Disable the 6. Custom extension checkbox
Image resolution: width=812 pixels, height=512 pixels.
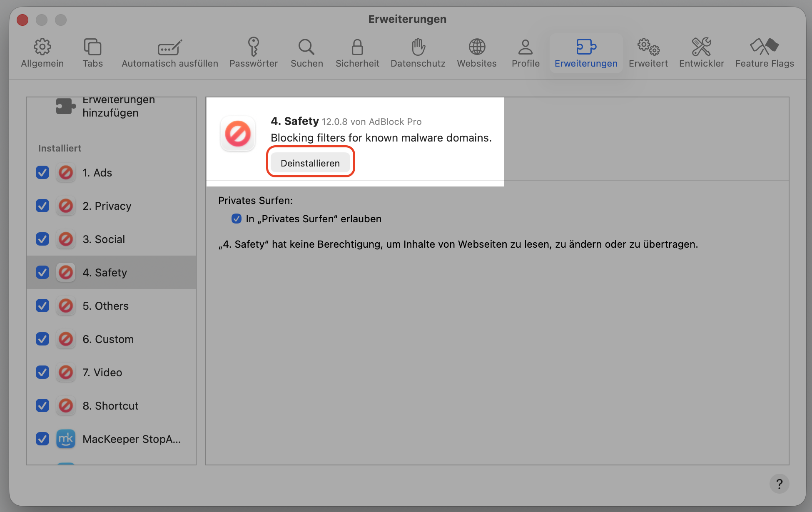pyautogui.click(x=42, y=339)
